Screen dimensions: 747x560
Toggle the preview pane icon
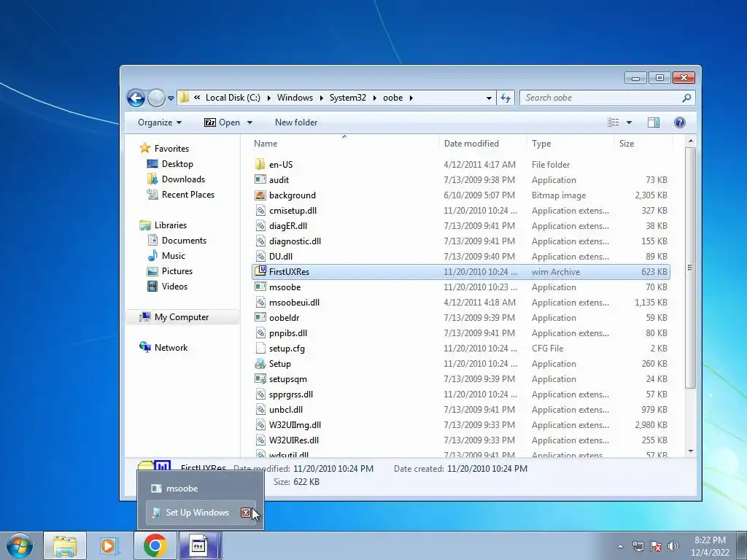[x=653, y=122]
